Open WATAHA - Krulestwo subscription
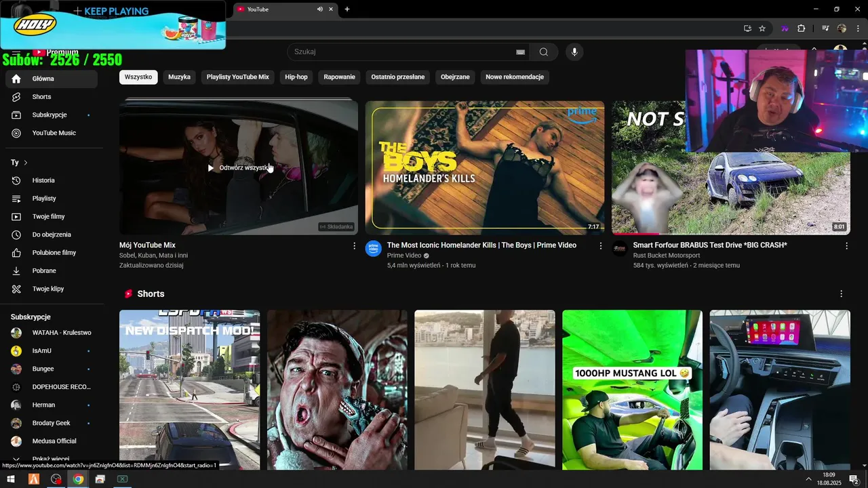868x488 pixels. [52, 333]
